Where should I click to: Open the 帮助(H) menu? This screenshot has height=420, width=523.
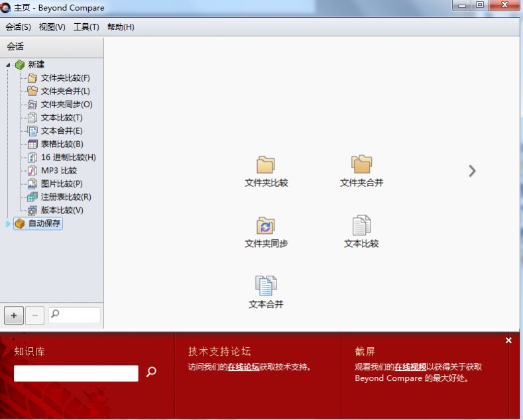click(x=121, y=27)
